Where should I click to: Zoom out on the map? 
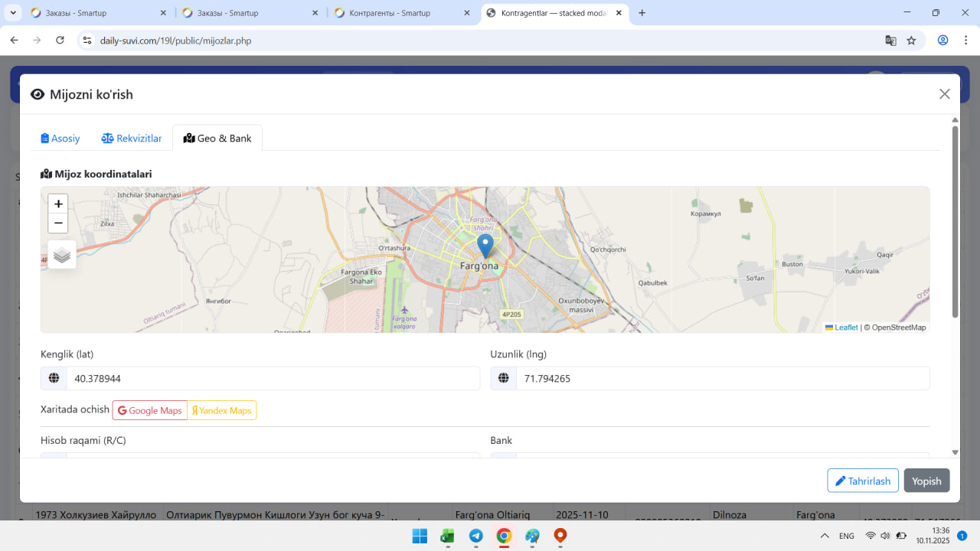tap(58, 223)
